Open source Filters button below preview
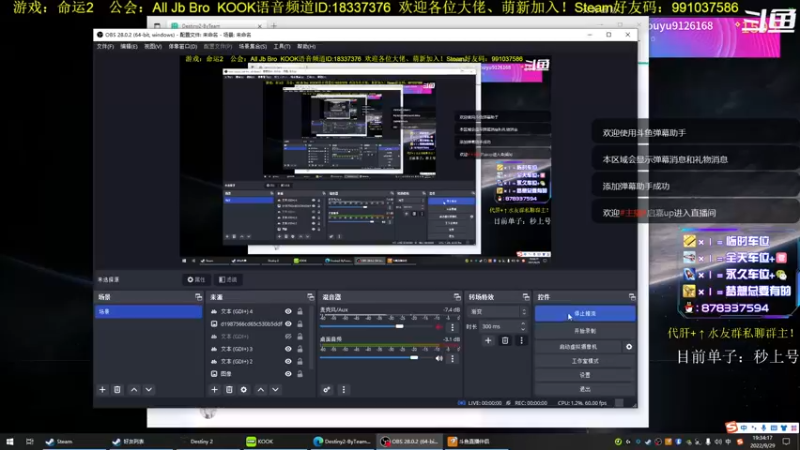Image resolution: width=800 pixels, height=450 pixels. click(x=228, y=280)
